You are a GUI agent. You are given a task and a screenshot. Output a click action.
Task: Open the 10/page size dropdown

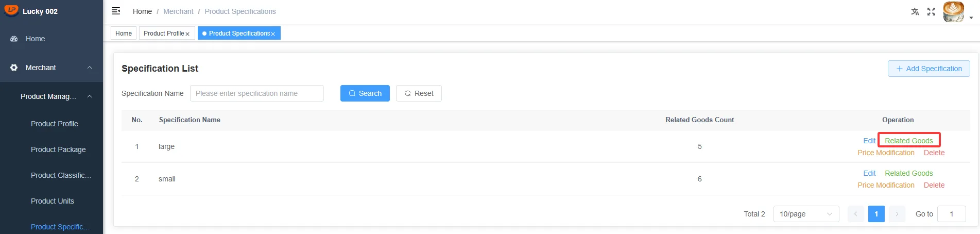coord(806,214)
